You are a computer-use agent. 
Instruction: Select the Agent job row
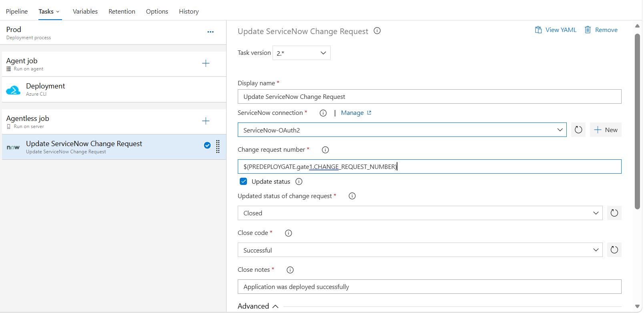pyautogui.click(x=114, y=64)
